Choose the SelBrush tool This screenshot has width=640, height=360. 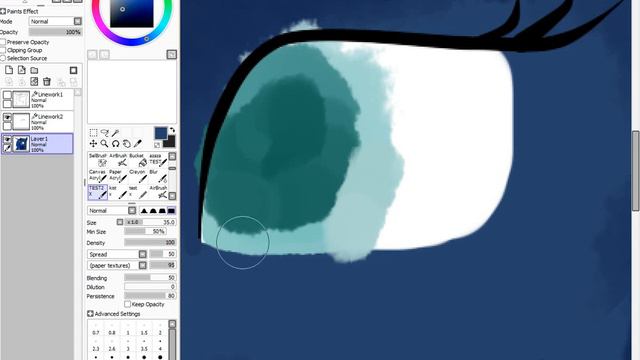98,160
